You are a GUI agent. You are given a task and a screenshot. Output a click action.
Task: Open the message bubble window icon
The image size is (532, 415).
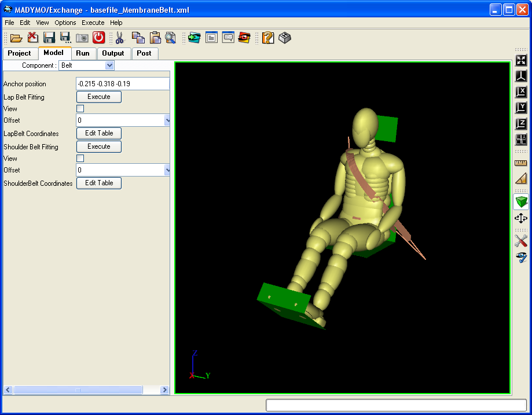click(228, 37)
